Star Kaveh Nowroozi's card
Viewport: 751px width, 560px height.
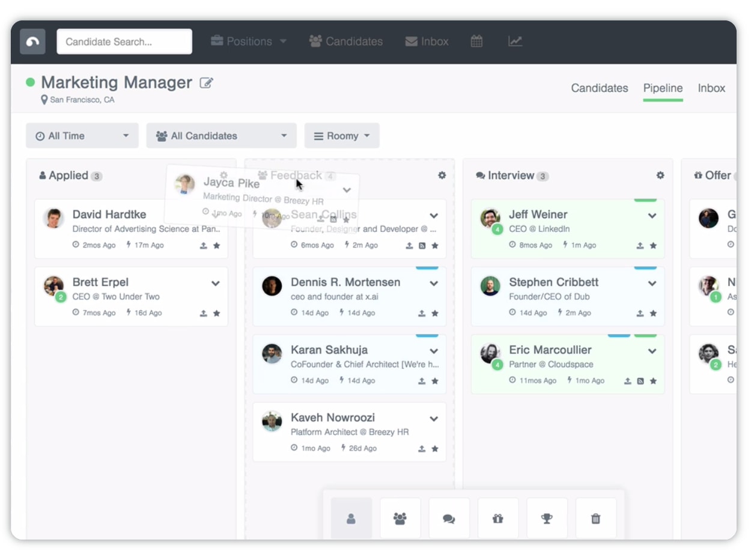click(x=435, y=448)
